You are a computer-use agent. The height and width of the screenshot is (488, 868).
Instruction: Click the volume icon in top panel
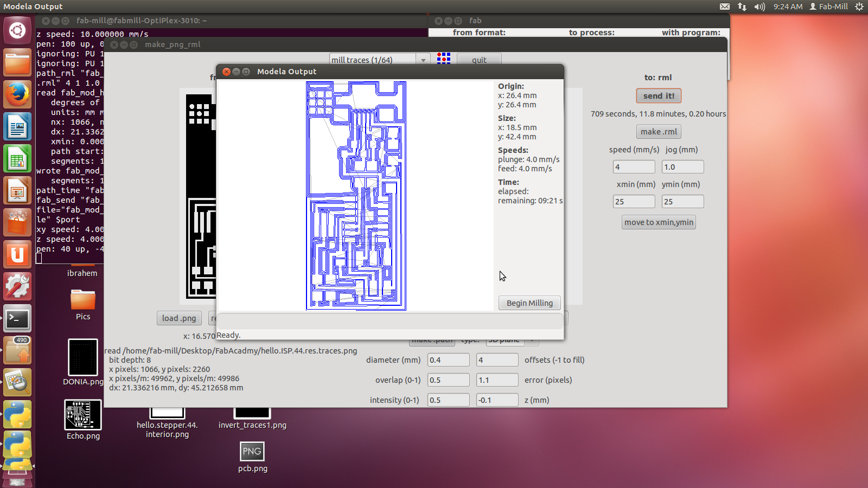(759, 7)
